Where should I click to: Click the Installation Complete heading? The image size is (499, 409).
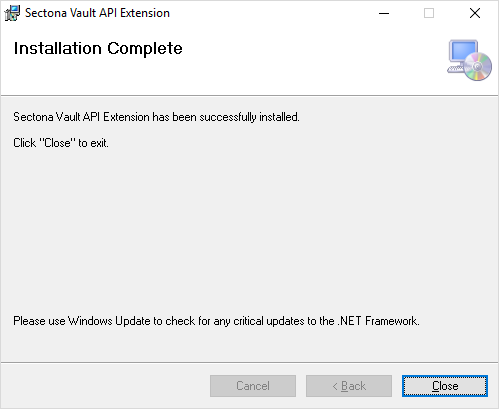98,49
